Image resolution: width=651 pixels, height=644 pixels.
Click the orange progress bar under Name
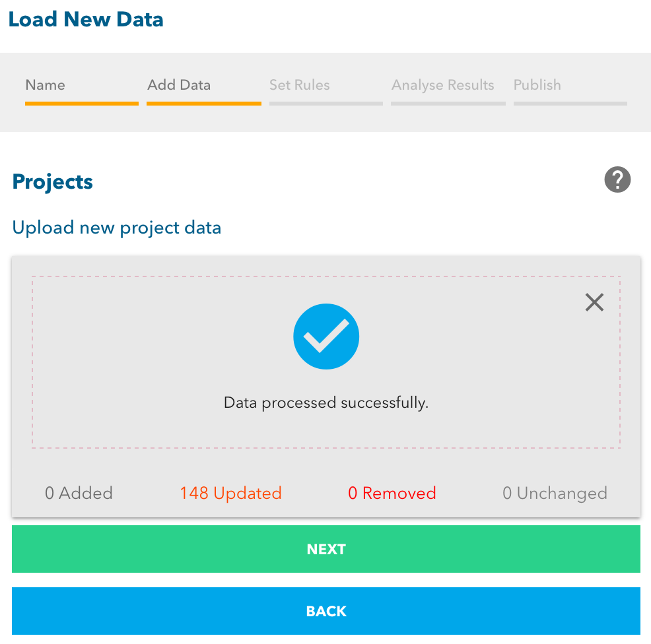pos(82,104)
